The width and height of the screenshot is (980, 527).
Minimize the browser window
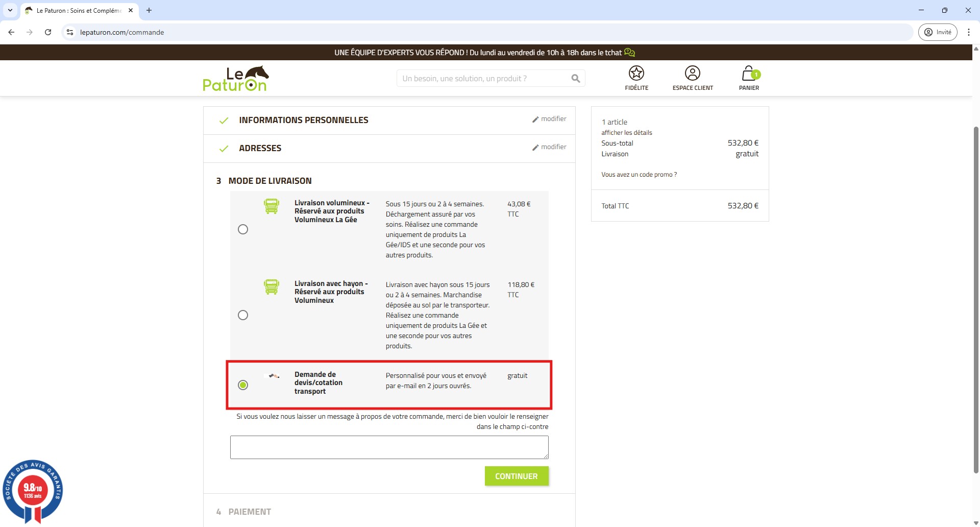(921, 10)
